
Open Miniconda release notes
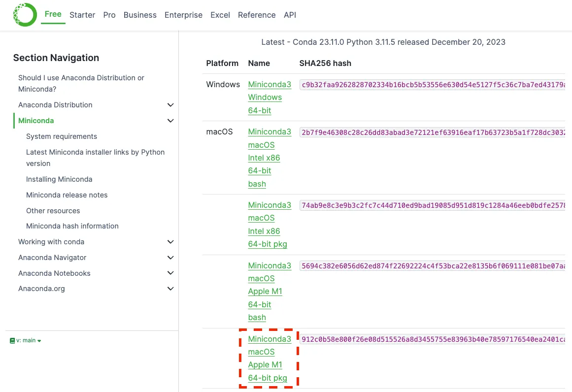(x=67, y=195)
